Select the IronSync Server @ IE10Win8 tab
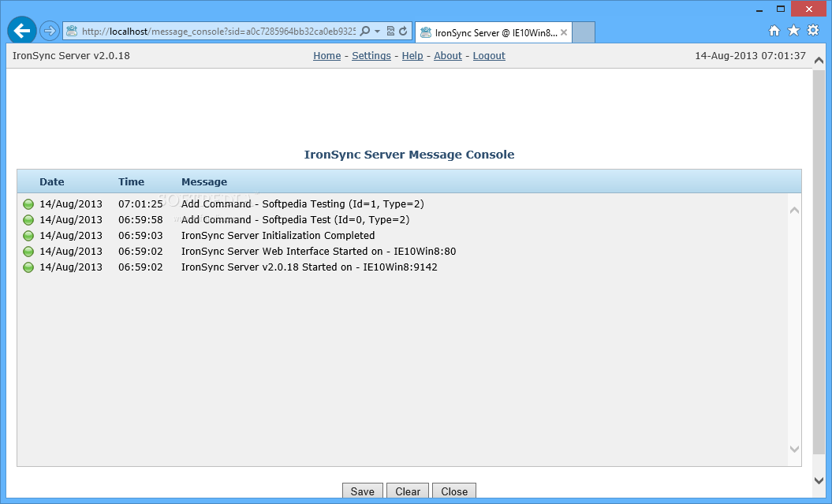 (494, 32)
